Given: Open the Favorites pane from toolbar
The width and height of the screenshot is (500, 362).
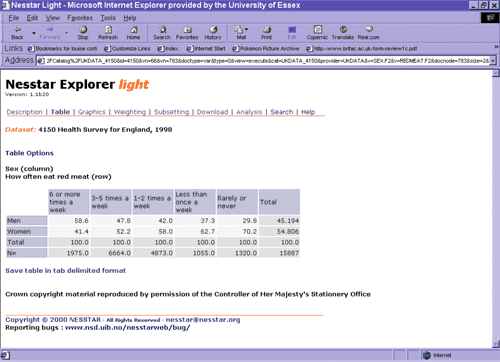Looking at the screenshot, I should tap(187, 33).
